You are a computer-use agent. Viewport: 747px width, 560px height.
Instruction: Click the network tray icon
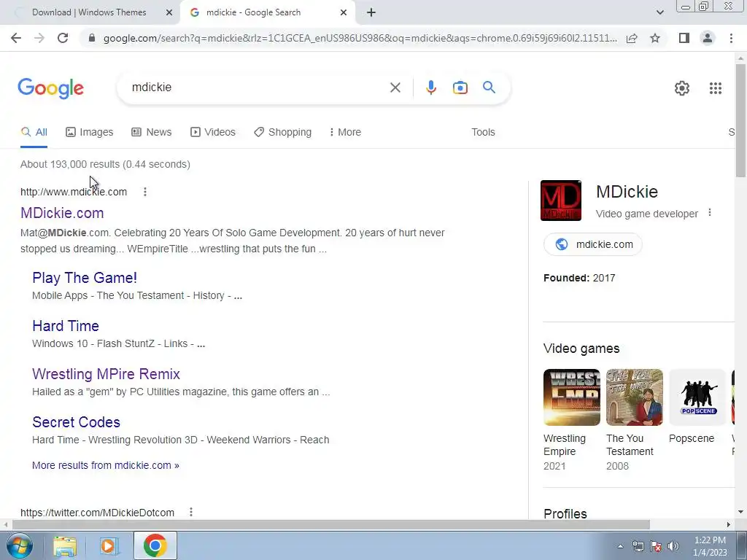[638, 546]
